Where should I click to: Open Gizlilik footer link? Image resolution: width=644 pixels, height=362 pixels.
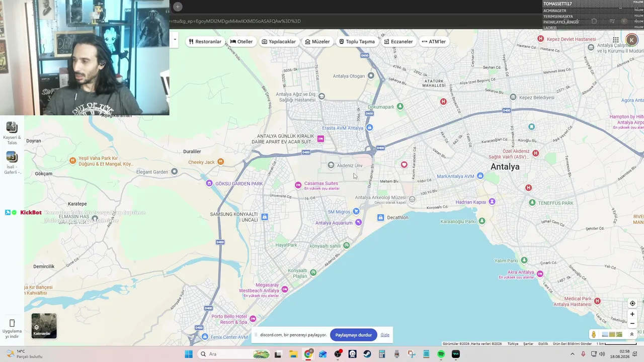coord(543,344)
